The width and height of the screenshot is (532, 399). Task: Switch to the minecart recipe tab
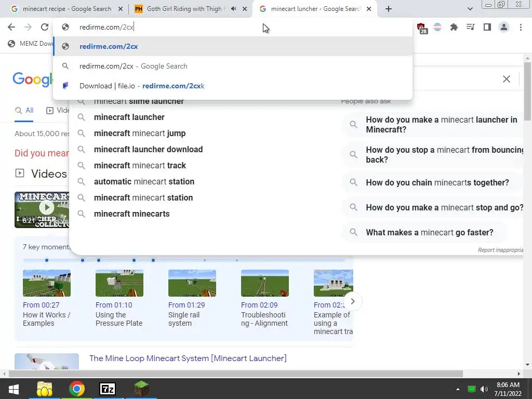66,9
